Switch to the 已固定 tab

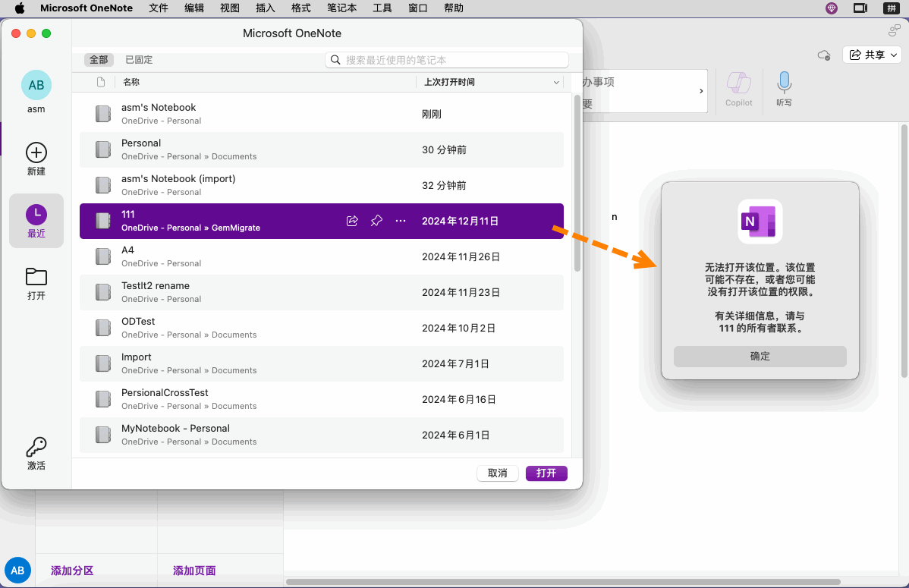139,60
